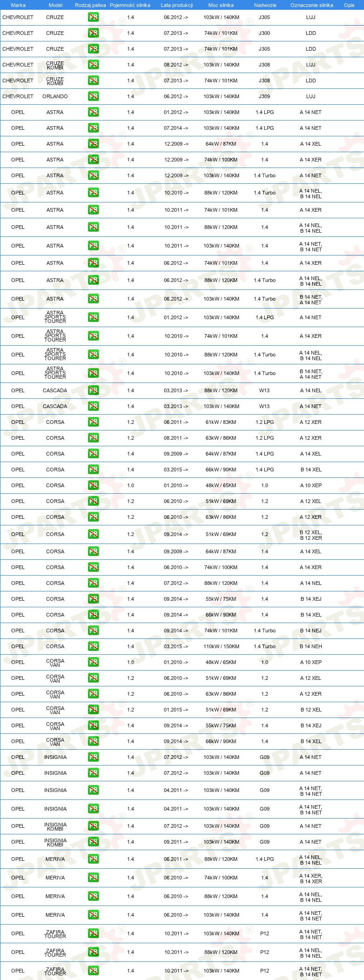
Task: Click fuel icon in Astra 07.2014 row
Action: (94, 128)
